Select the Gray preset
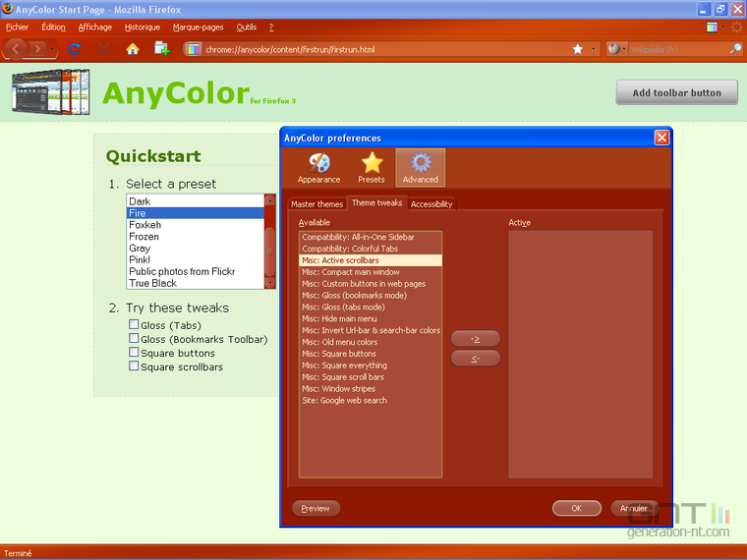This screenshot has height=560, width=747. pos(196,249)
